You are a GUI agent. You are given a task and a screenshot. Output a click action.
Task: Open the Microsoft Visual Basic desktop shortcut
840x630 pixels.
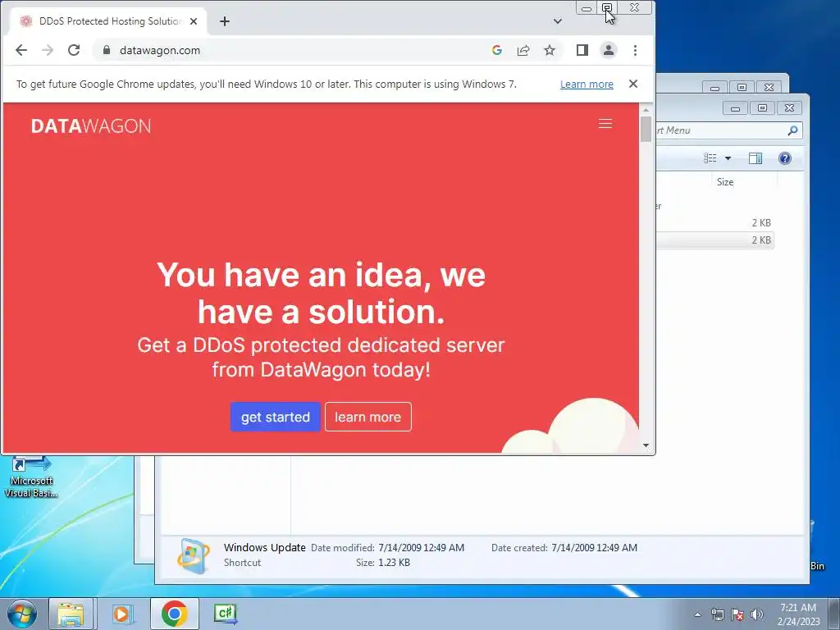coord(31,477)
